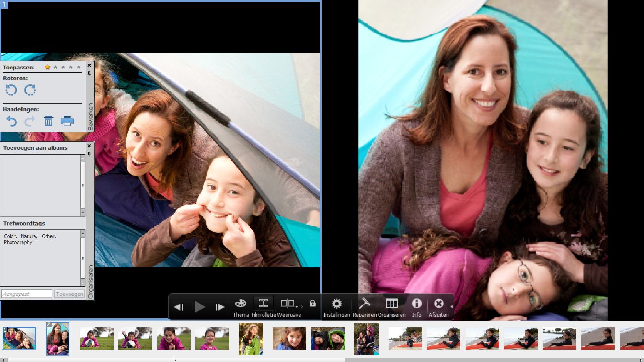The height and width of the screenshot is (362, 644).
Task: Select thumbnail of girl in green jacket
Action: [x=251, y=339]
